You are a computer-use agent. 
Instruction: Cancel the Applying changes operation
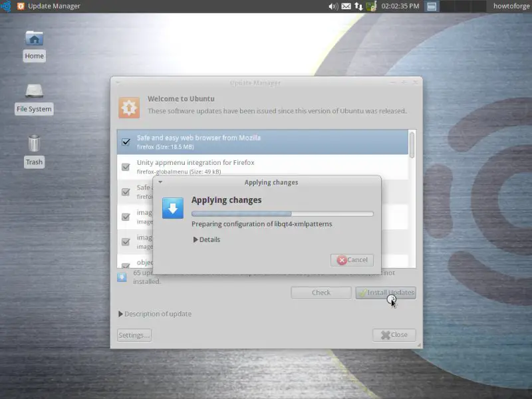352,260
